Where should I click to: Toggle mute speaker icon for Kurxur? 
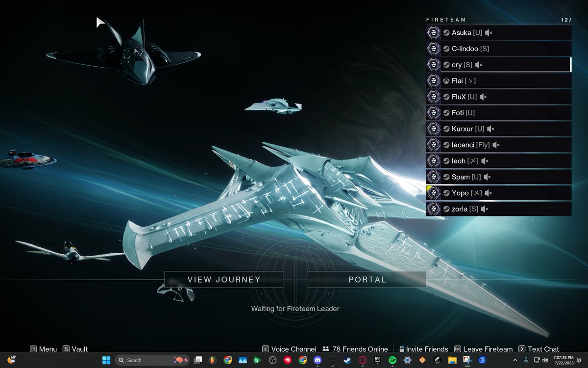490,129
